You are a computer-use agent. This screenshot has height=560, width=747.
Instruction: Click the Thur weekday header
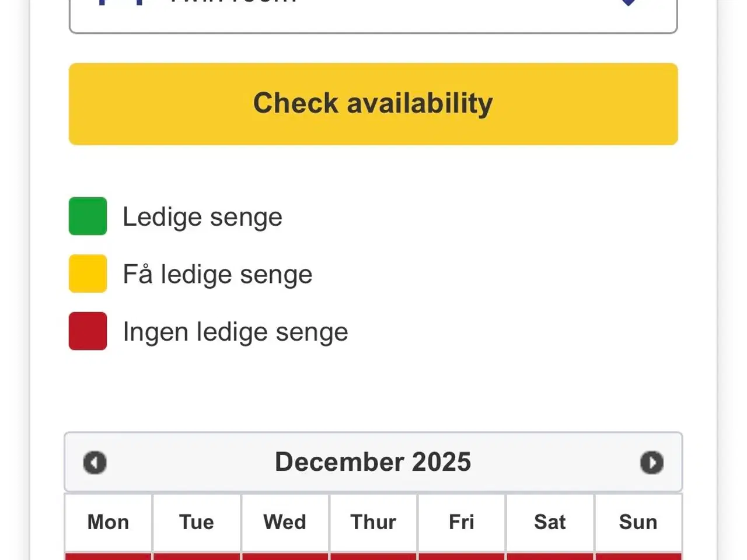[x=373, y=522]
